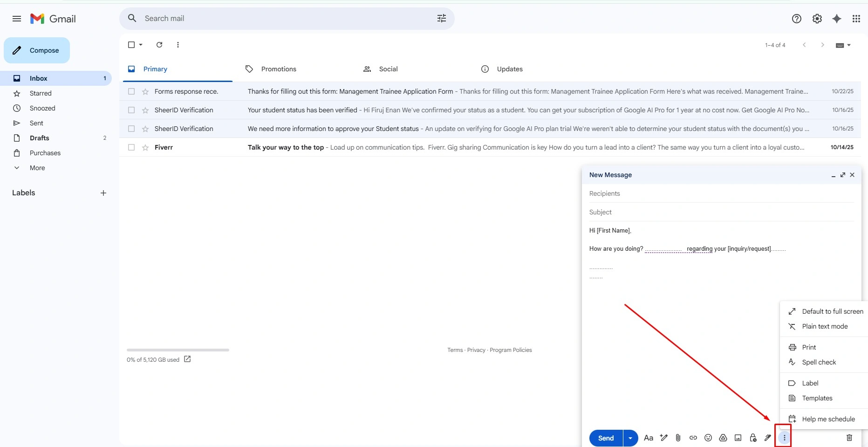Toggle confidential mode lock icon
The height and width of the screenshot is (447, 868).
coord(753,438)
